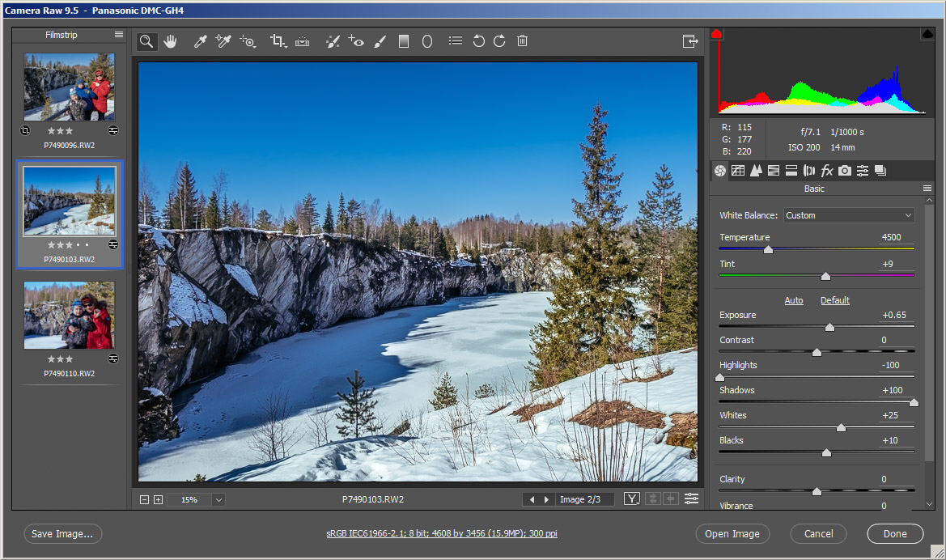Image resolution: width=946 pixels, height=560 pixels.
Task: Open the White Balance dropdown
Action: pos(848,215)
